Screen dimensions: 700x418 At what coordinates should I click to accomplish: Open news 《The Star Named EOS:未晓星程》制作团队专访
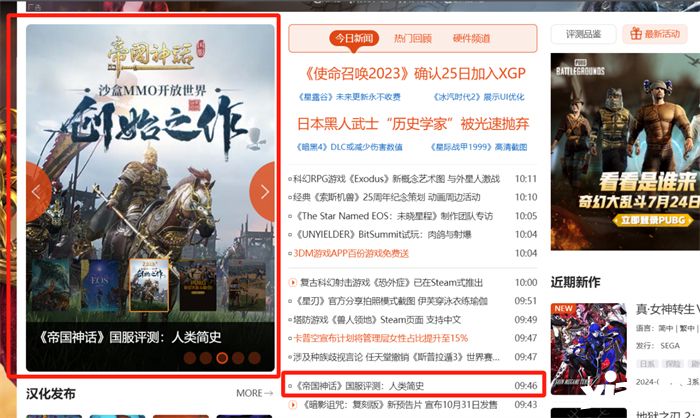[x=395, y=216]
